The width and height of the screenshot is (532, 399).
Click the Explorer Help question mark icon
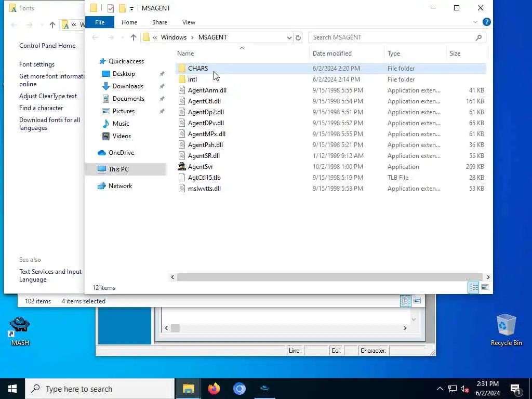[x=486, y=22]
